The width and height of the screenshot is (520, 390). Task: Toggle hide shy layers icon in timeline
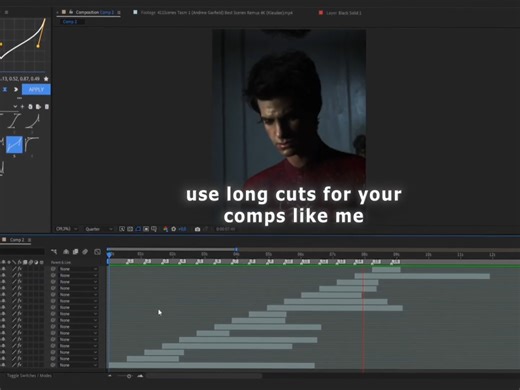(x=66, y=252)
